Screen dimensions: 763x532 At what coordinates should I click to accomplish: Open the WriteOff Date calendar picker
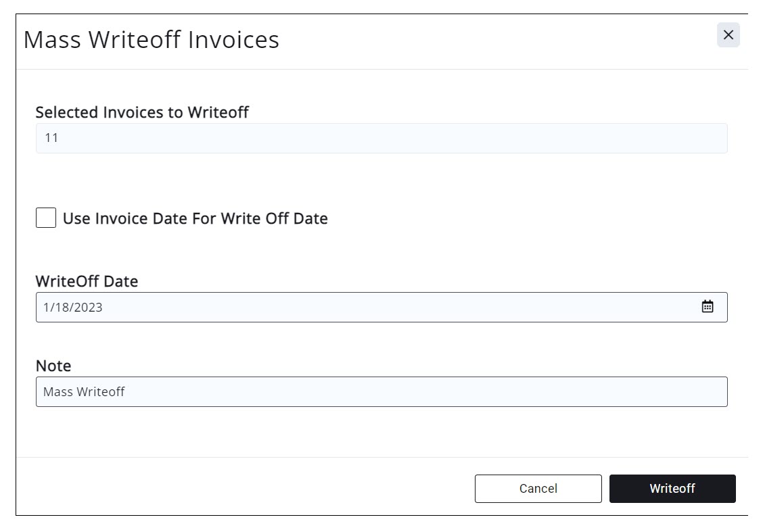(707, 307)
